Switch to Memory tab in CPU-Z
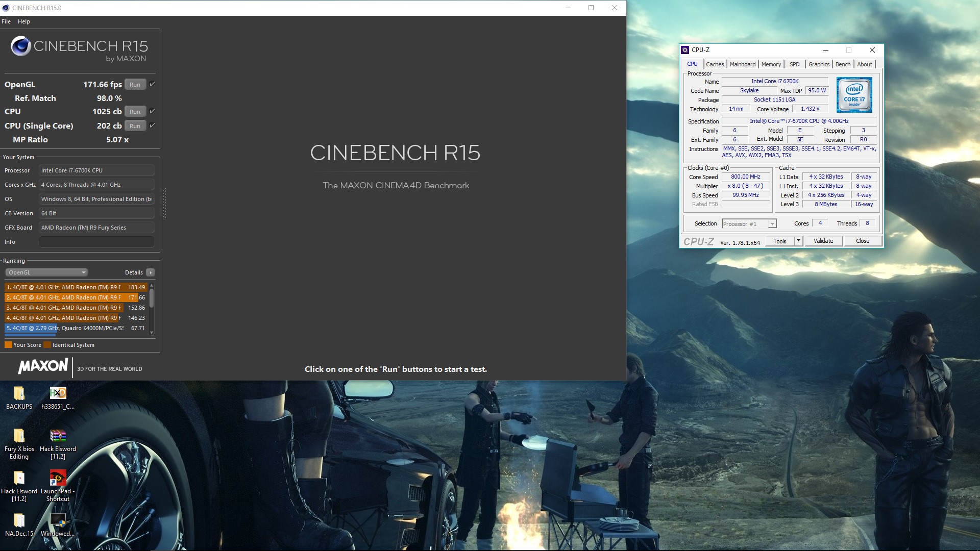Viewport: 980px width, 551px height. point(771,64)
